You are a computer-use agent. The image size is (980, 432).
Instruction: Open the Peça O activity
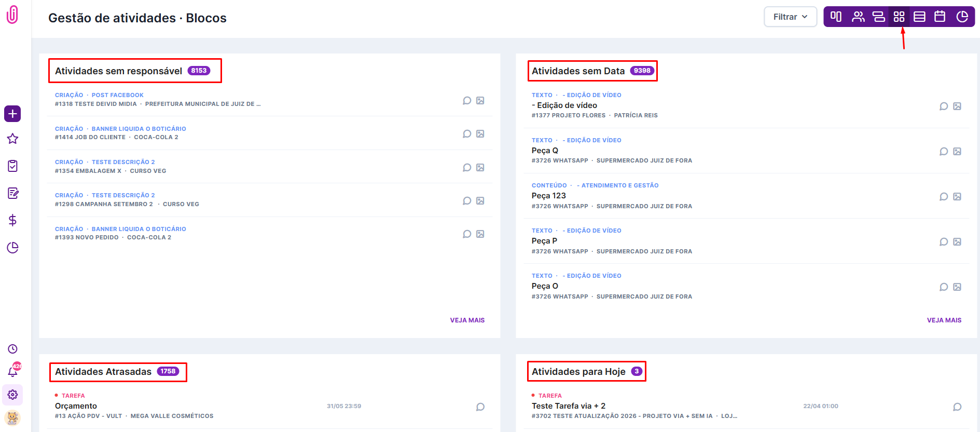pyautogui.click(x=545, y=286)
